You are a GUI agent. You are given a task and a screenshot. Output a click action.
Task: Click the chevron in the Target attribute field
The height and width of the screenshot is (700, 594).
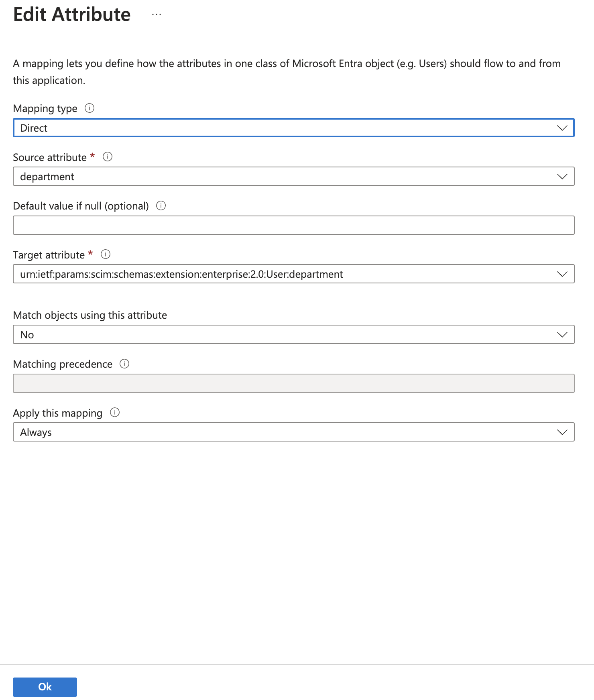tap(562, 274)
